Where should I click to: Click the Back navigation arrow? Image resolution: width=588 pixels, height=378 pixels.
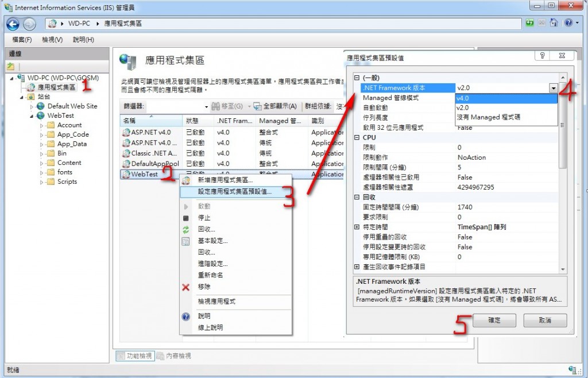coord(13,24)
